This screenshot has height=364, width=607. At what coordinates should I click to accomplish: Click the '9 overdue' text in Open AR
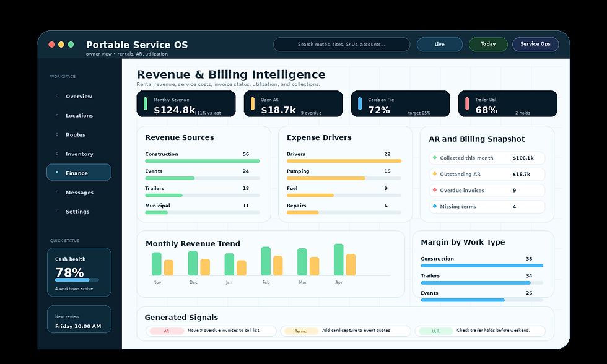click(x=311, y=113)
